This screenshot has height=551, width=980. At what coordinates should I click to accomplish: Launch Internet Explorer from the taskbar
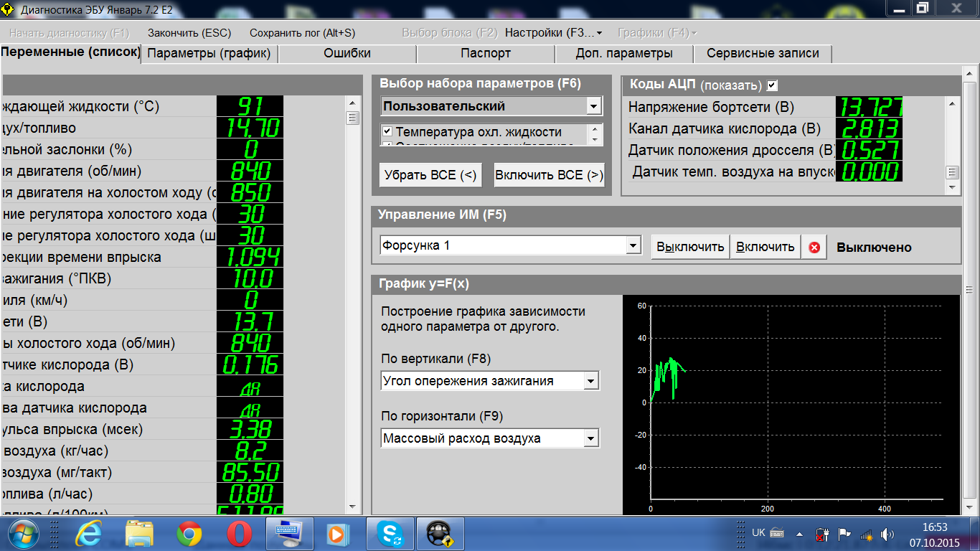point(89,534)
